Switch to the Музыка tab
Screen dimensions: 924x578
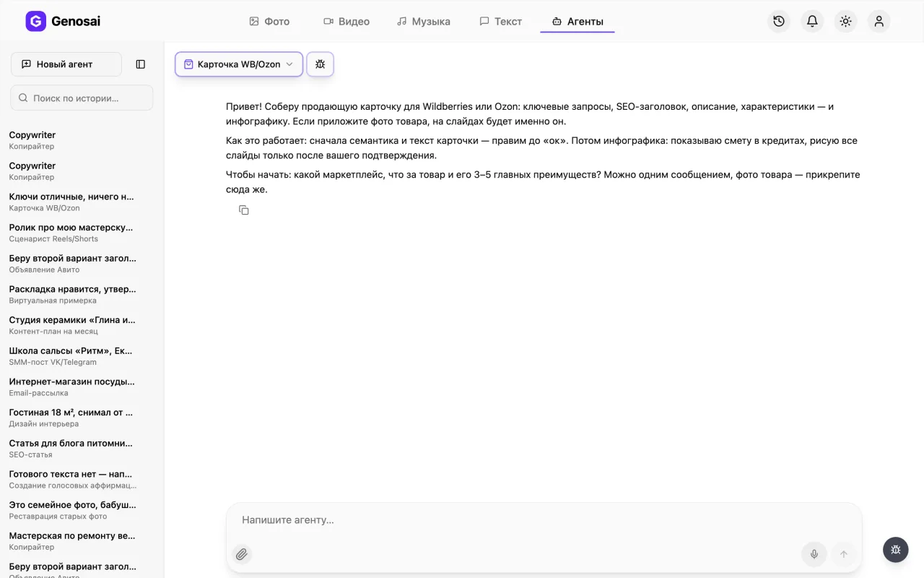coord(424,22)
